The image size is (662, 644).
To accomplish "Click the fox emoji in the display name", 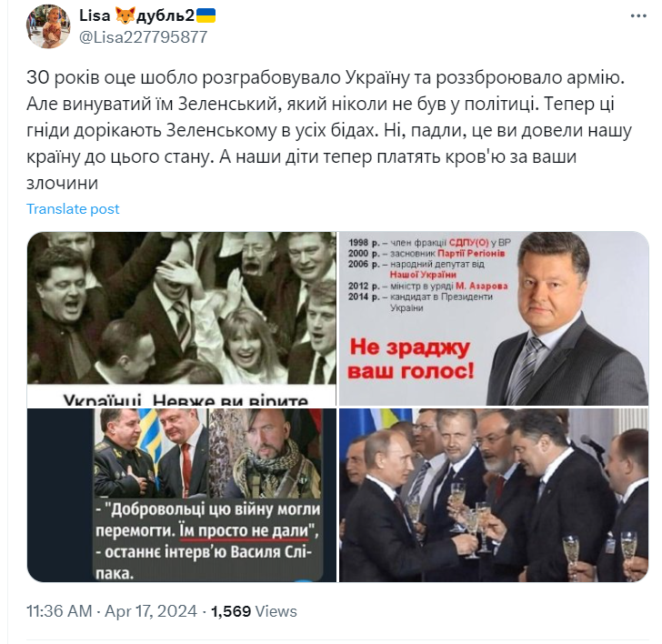I will click(x=124, y=16).
